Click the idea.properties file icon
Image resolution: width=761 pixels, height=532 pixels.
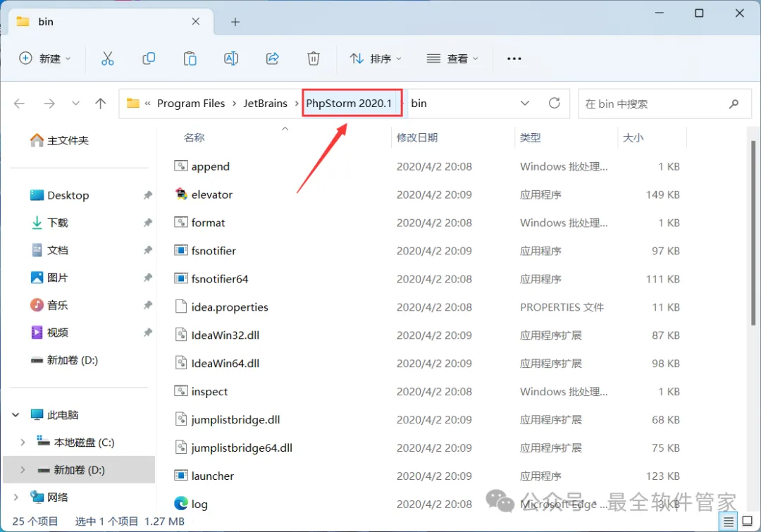pyautogui.click(x=180, y=307)
